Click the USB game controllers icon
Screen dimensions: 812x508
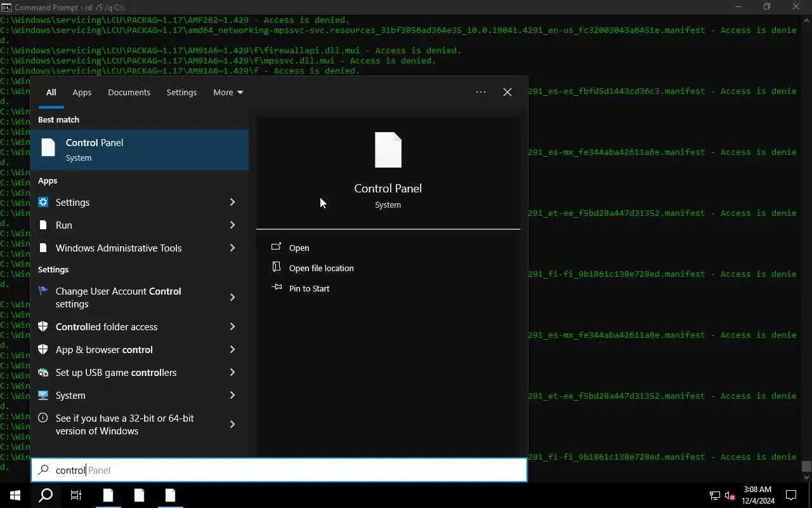point(43,372)
